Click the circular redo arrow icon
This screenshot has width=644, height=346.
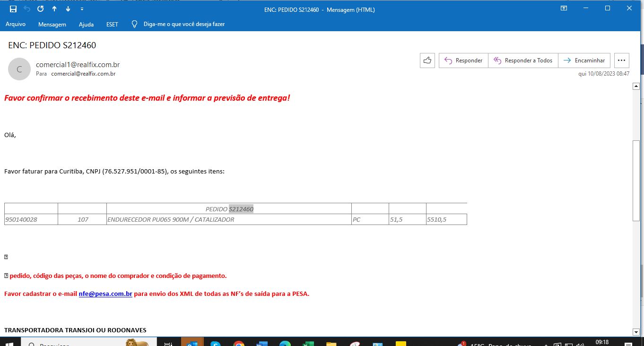(x=41, y=9)
